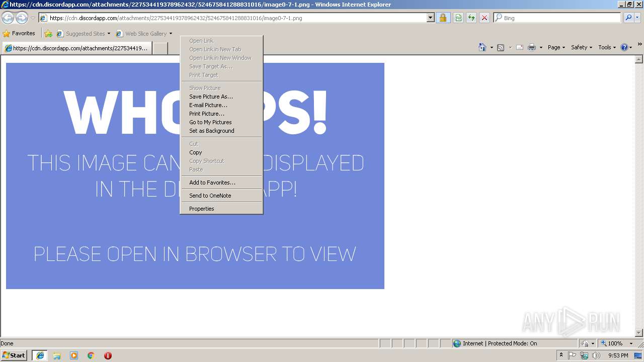Launch Google Chrome from taskbar
The image size is (644, 362).
91,355
